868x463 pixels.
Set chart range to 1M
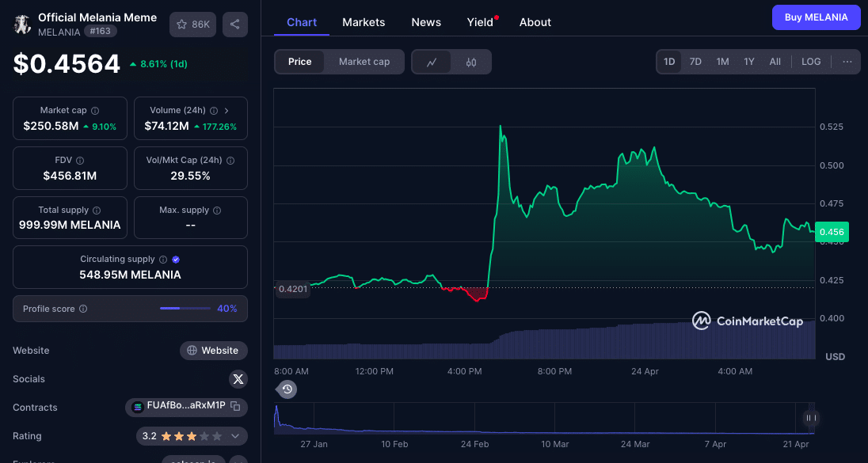point(722,62)
